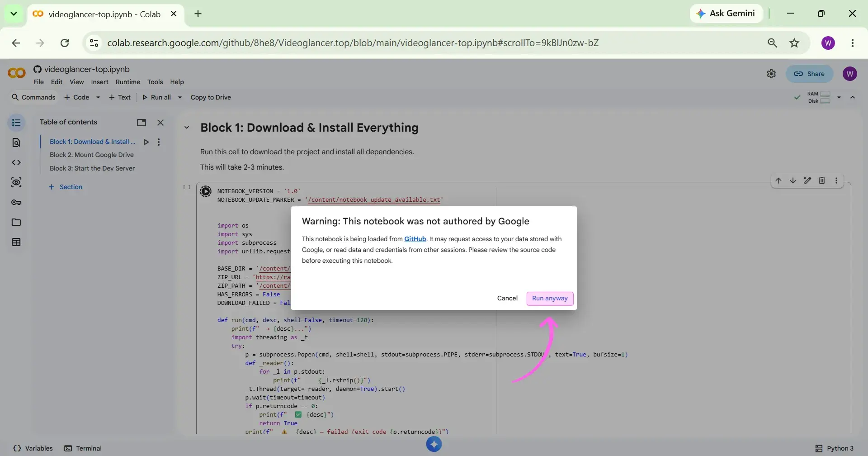Open more cell actions menu
Viewport: 868px width, 456px height.
(x=836, y=180)
